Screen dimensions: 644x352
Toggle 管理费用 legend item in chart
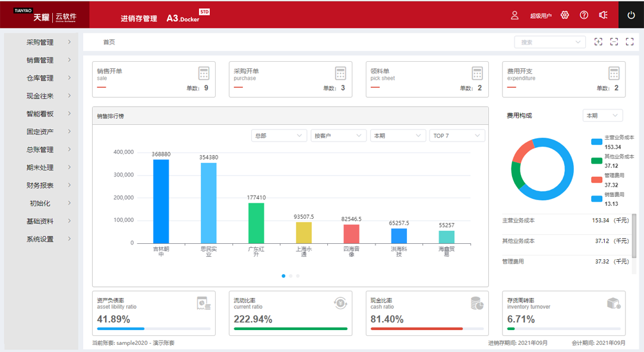click(x=612, y=176)
